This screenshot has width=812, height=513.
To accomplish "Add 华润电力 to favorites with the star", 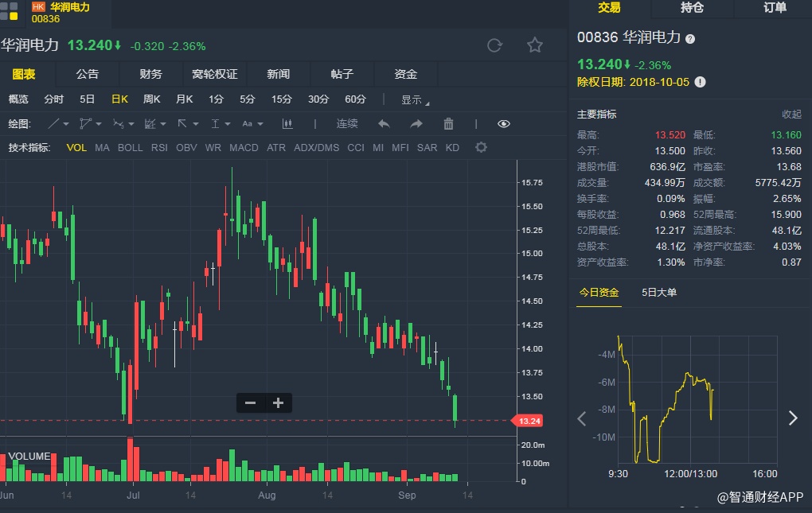I will tap(535, 45).
